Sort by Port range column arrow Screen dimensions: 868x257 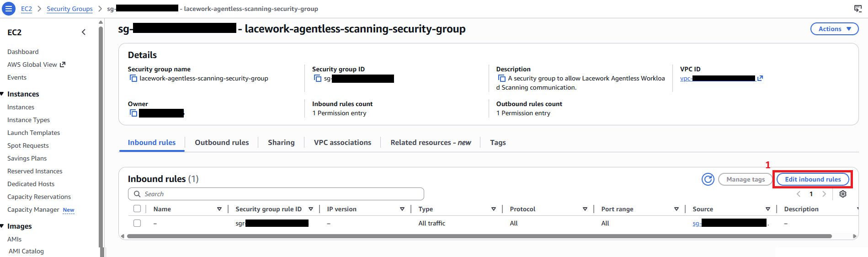click(x=676, y=209)
